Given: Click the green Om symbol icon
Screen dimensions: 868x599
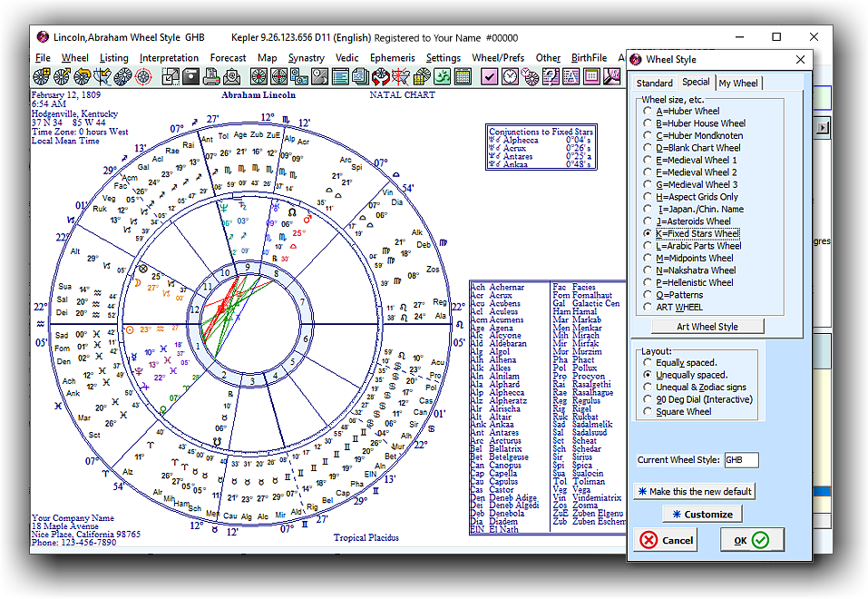Looking at the screenshot, I should coord(442,76).
